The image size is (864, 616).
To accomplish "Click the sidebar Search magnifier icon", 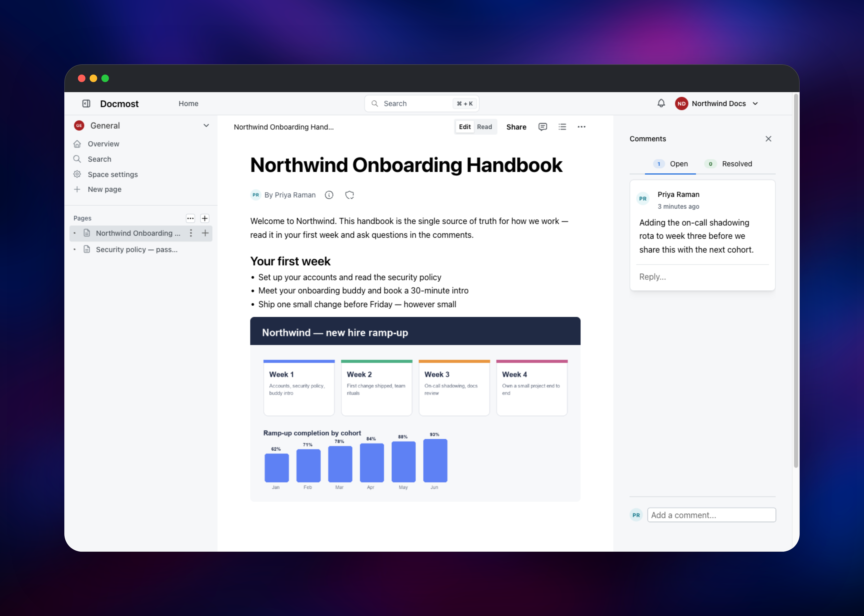I will [x=77, y=159].
